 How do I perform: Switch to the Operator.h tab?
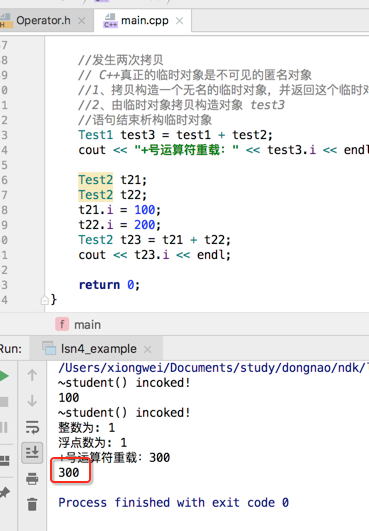pos(43,21)
